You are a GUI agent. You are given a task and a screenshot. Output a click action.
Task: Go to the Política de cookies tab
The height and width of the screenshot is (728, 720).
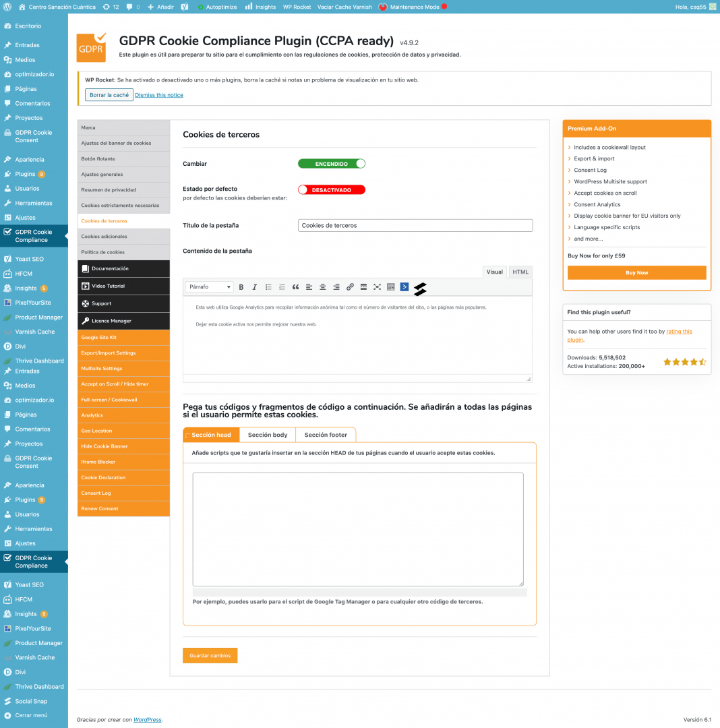[x=123, y=252]
